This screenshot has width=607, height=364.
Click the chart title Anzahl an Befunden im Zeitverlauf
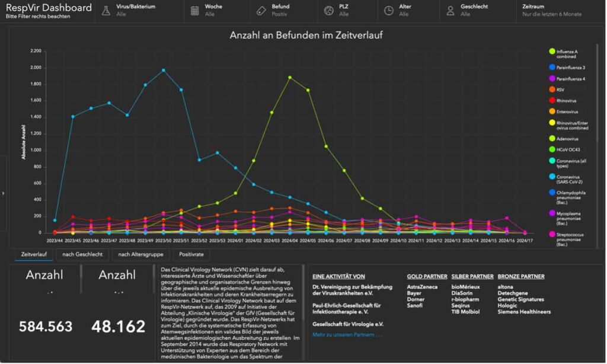coord(306,35)
